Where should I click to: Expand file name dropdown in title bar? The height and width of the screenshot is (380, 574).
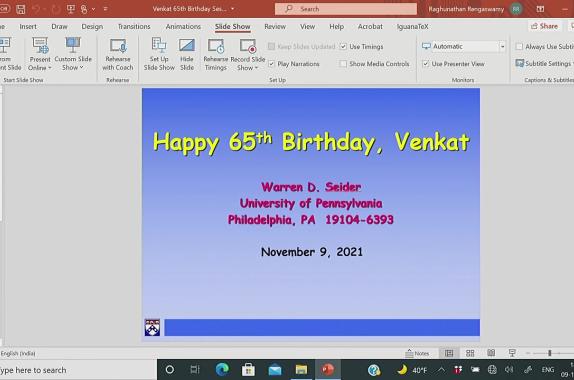click(232, 9)
